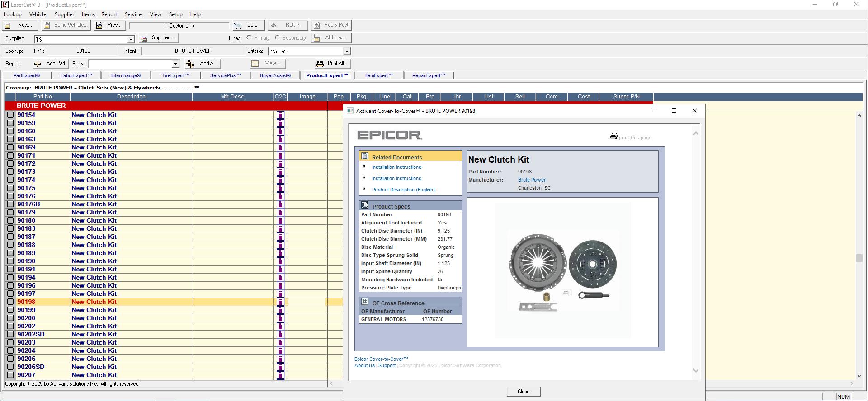Click the OE Cross Reference header icon
The width and height of the screenshot is (868, 401).
pyautogui.click(x=365, y=302)
